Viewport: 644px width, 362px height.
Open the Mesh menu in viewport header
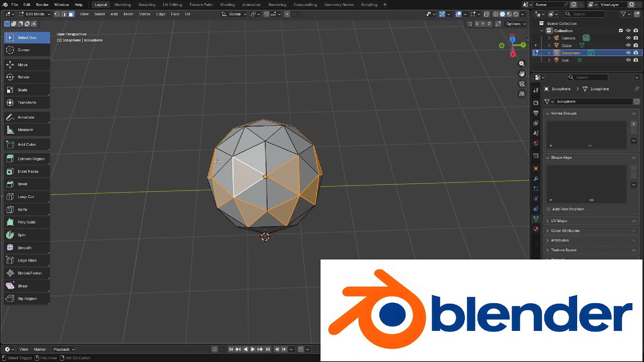click(x=128, y=14)
